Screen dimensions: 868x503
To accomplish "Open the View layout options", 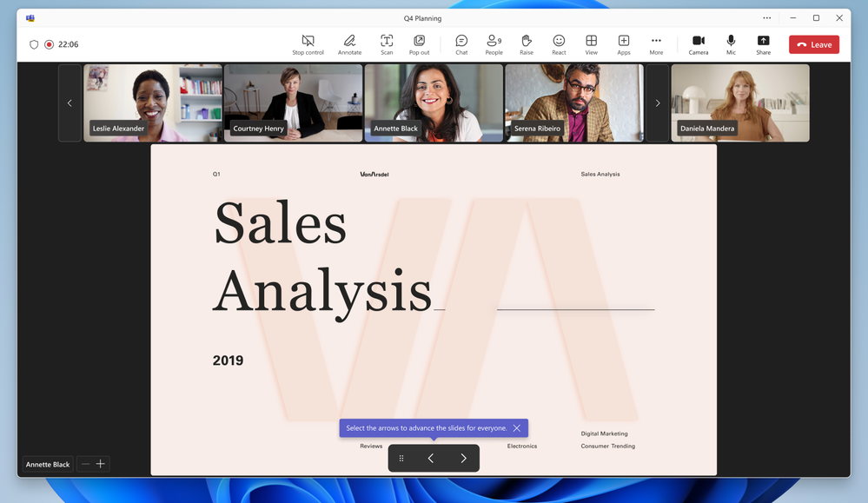I will click(591, 45).
